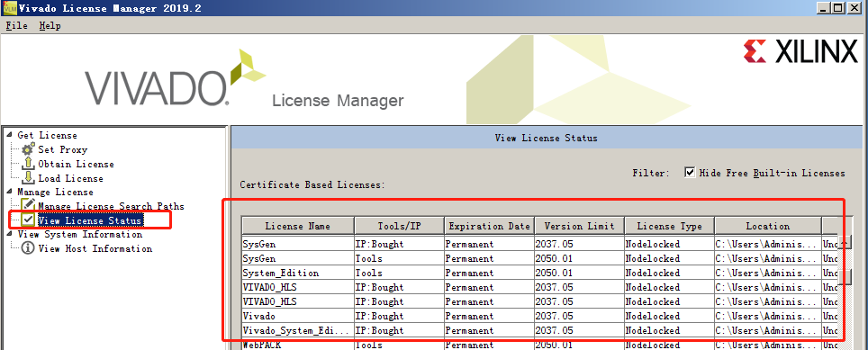Image resolution: width=868 pixels, height=350 pixels.
Task: Select View License Status entry
Action: point(91,220)
